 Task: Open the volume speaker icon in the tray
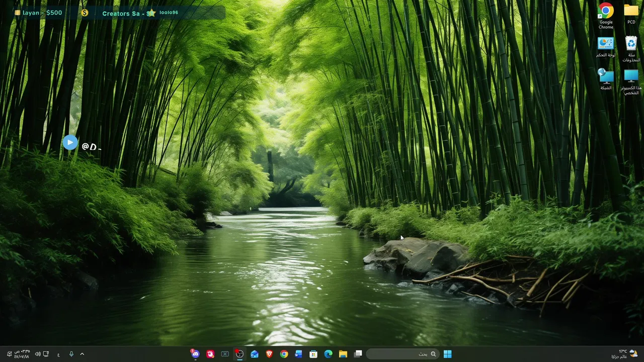tap(38, 354)
